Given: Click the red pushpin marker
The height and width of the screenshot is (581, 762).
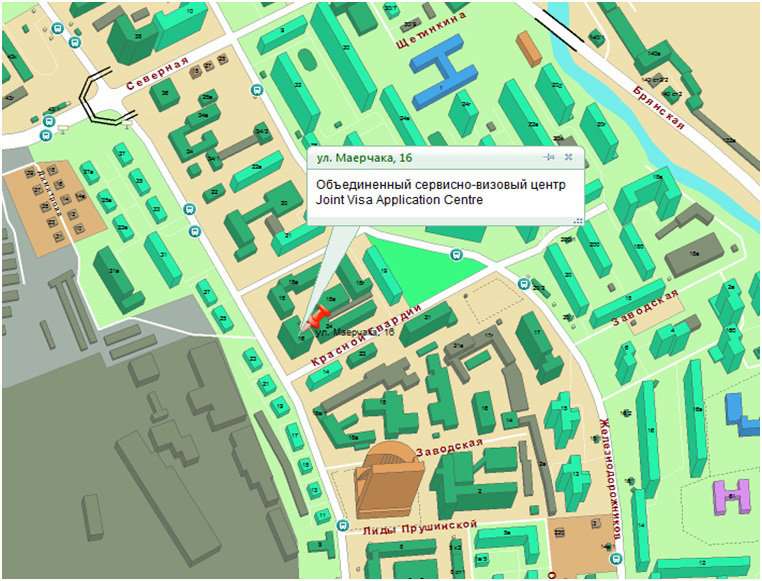Looking at the screenshot, I should [x=318, y=316].
